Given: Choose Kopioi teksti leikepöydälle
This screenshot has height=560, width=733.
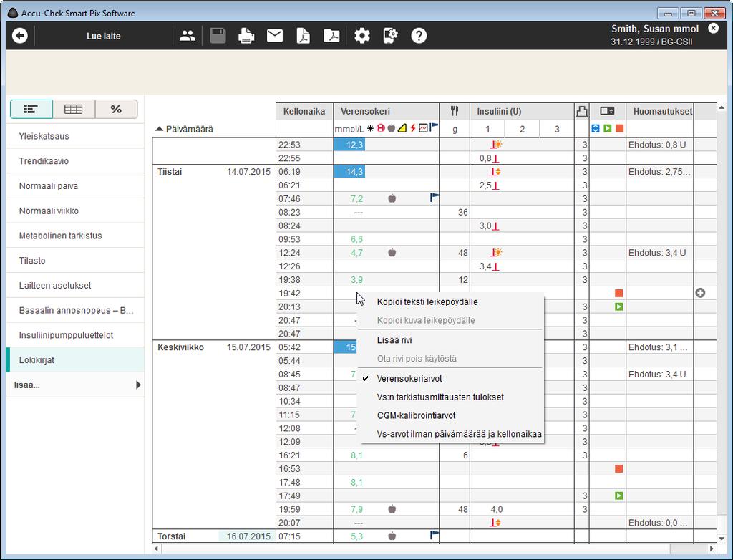Looking at the screenshot, I should click(451, 301).
